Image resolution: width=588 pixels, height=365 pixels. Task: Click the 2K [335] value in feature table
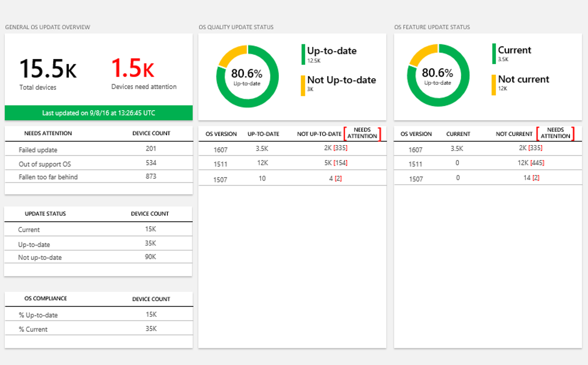(530, 148)
